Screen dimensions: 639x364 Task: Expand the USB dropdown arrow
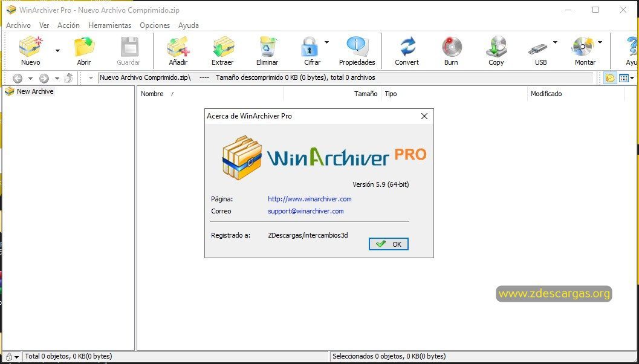coord(555,42)
